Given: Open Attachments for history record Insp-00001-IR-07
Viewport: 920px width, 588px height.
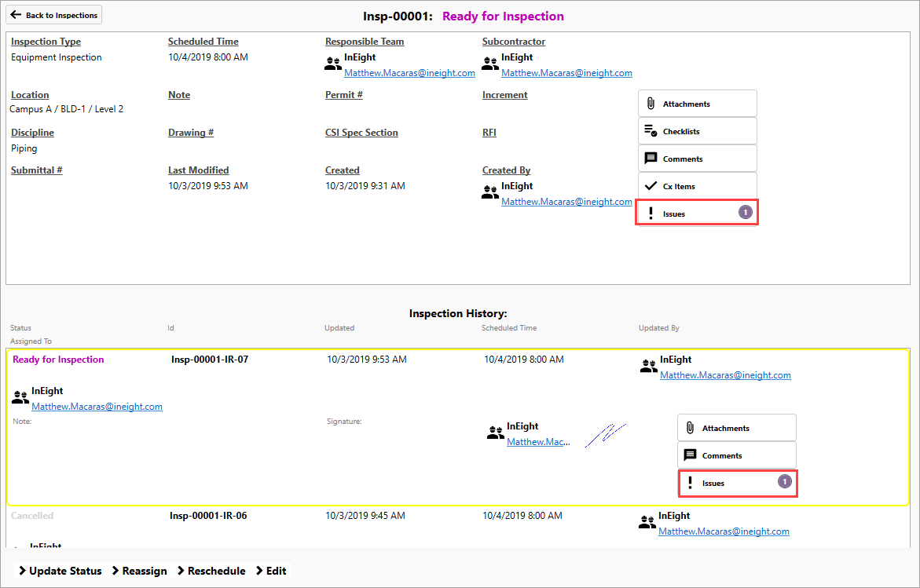Looking at the screenshot, I should tap(736, 428).
